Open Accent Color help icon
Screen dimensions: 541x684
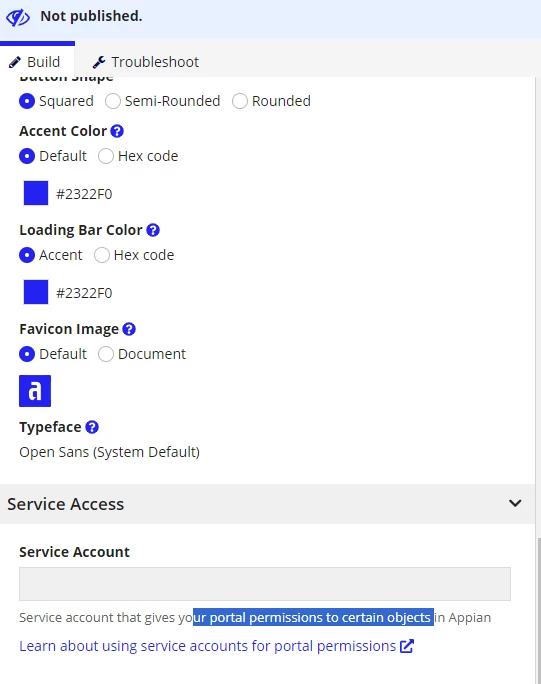click(x=117, y=131)
